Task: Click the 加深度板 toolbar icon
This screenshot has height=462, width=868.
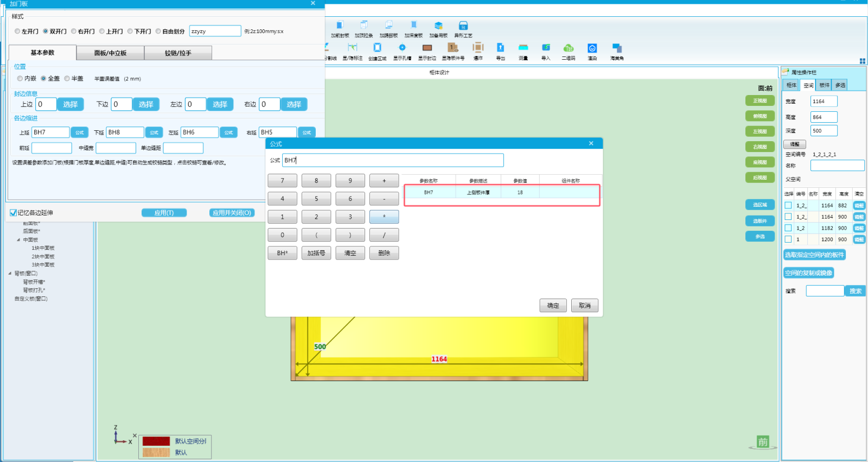Action: pos(413,29)
